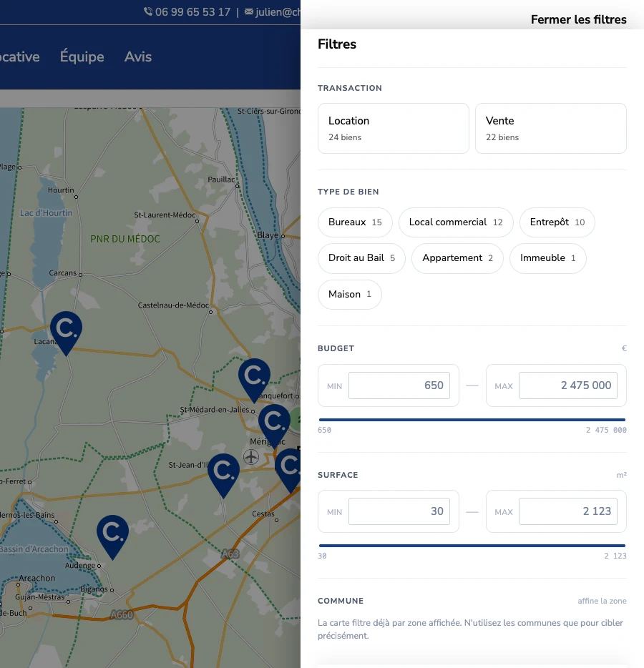Open the Avis menu item

point(138,57)
